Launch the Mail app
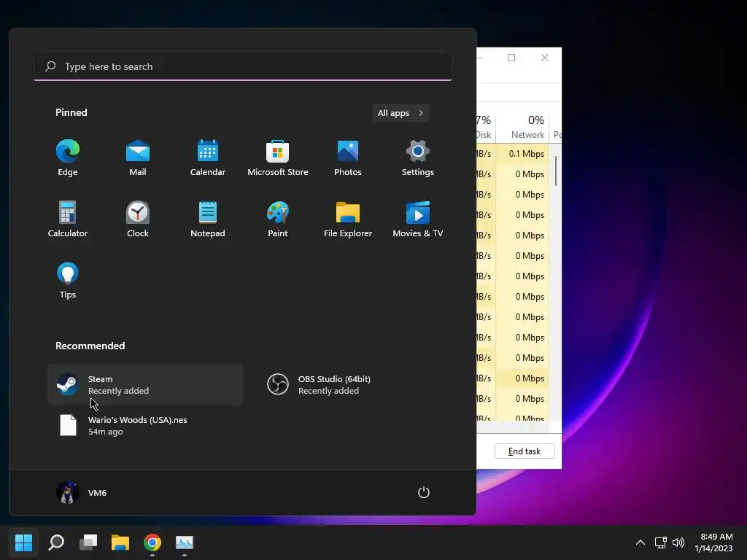Viewport: 747px width, 560px height. (x=138, y=158)
